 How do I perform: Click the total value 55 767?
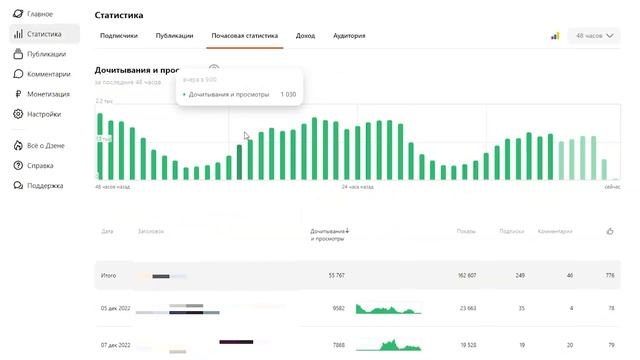tap(337, 276)
